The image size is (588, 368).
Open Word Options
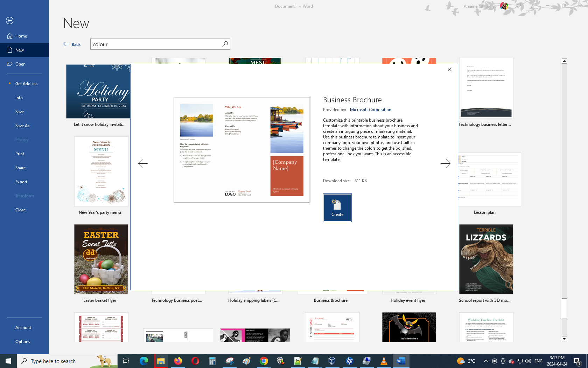pos(23,342)
